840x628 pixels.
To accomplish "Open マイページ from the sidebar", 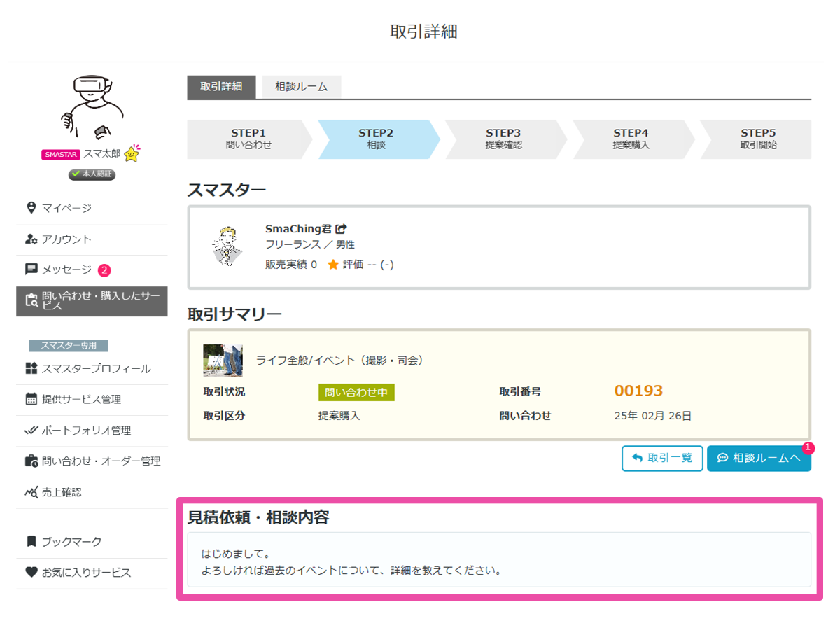I will click(x=66, y=208).
